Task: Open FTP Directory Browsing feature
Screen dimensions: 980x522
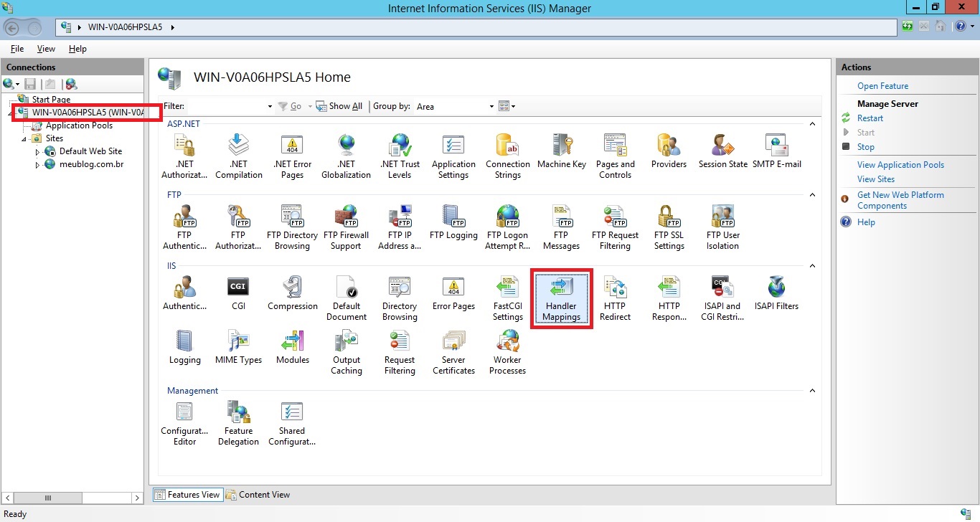Action: point(292,227)
